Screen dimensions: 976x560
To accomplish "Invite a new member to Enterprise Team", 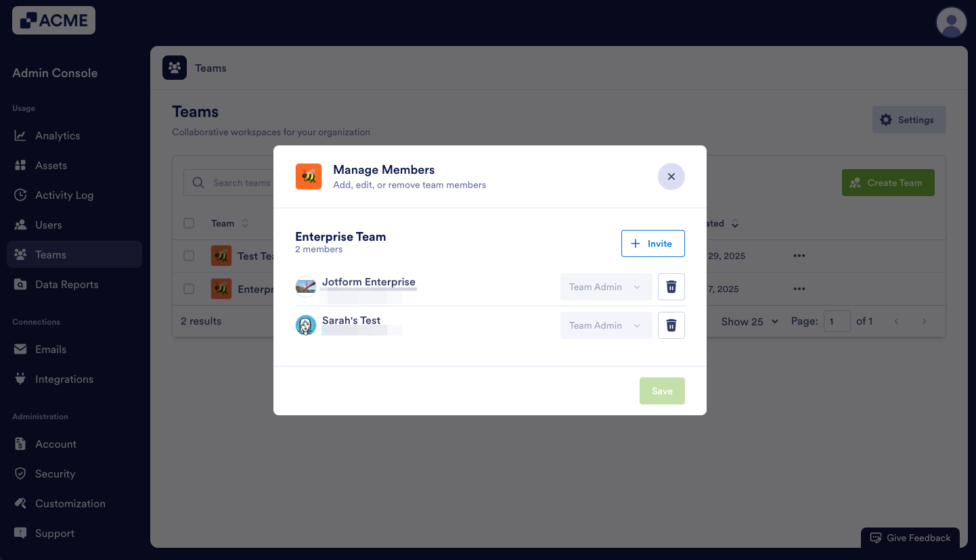I will coord(652,243).
